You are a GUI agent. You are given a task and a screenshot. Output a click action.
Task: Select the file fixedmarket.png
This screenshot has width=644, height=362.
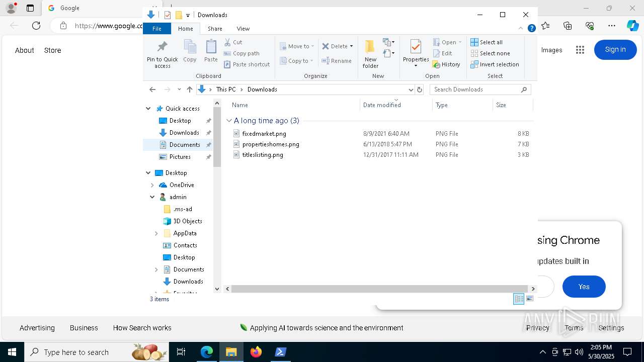[264, 134]
